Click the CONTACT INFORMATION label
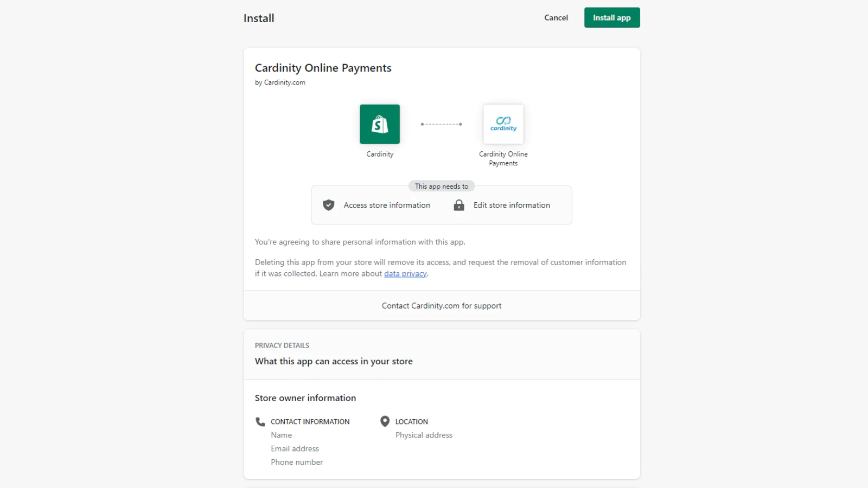Image resolution: width=868 pixels, height=488 pixels. point(310,422)
